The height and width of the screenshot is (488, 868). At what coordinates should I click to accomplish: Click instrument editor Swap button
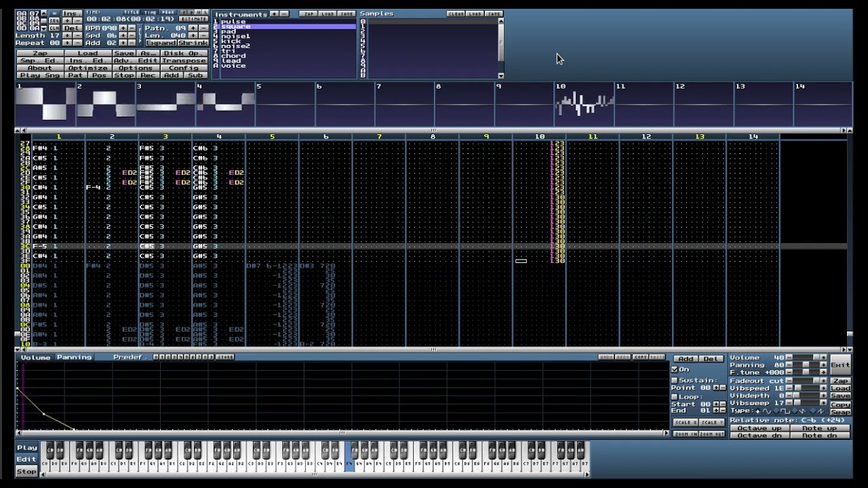point(841,412)
